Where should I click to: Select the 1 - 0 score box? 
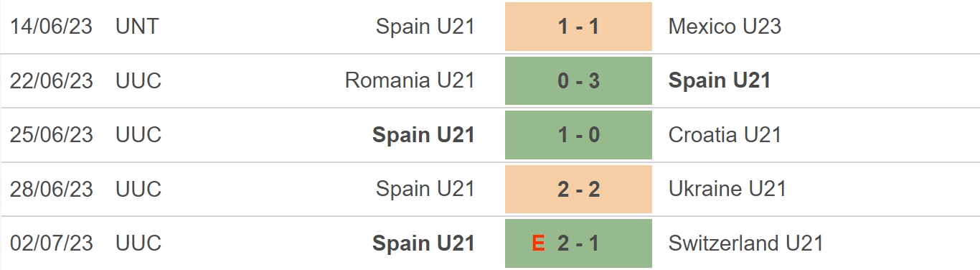click(578, 135)
